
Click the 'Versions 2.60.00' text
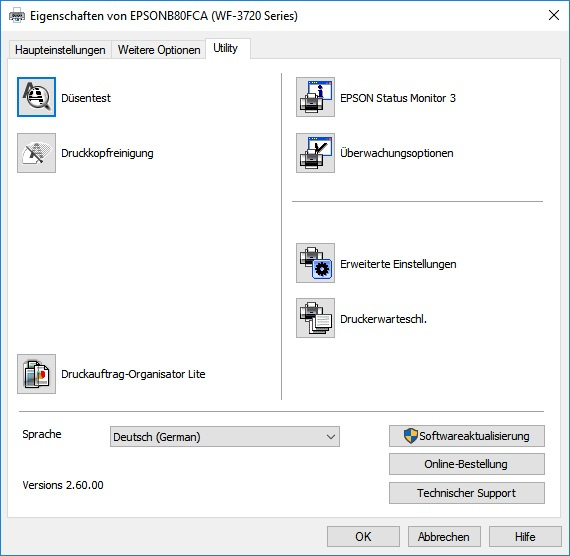[x=63, y=485]
